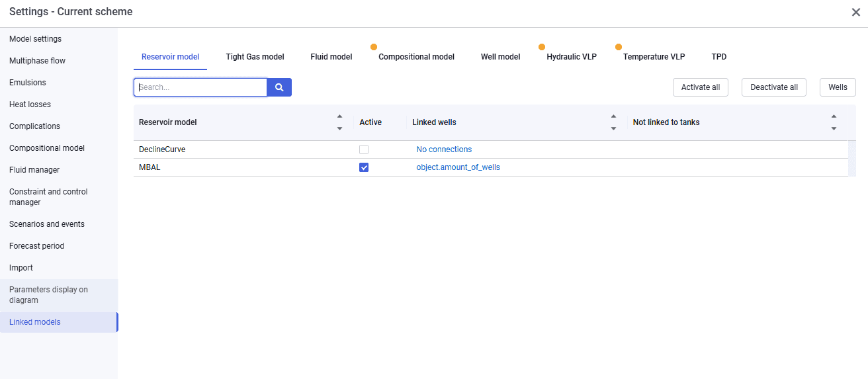
Task: Sort ascending by Linked wells column
Action: click(x=613, y=116)
